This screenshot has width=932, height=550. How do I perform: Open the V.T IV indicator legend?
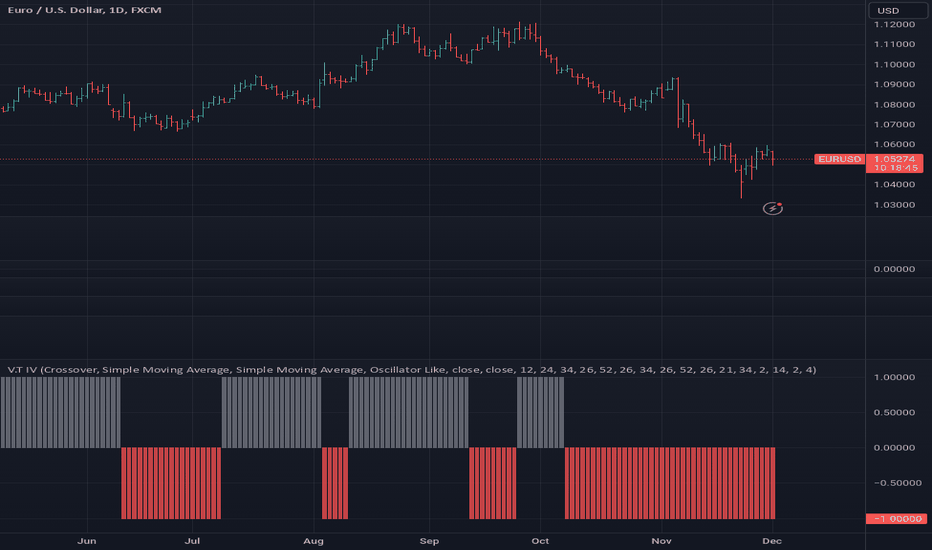click(412, 370)
